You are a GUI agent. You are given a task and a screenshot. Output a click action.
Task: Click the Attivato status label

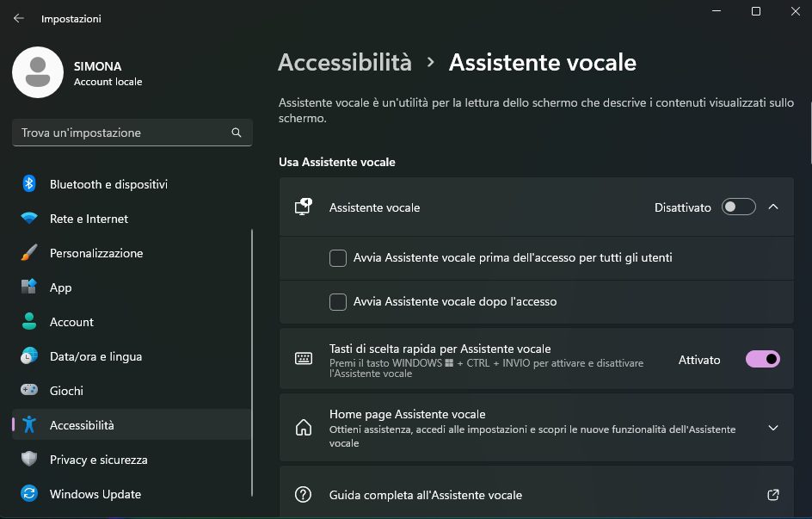tap(699, 360)
